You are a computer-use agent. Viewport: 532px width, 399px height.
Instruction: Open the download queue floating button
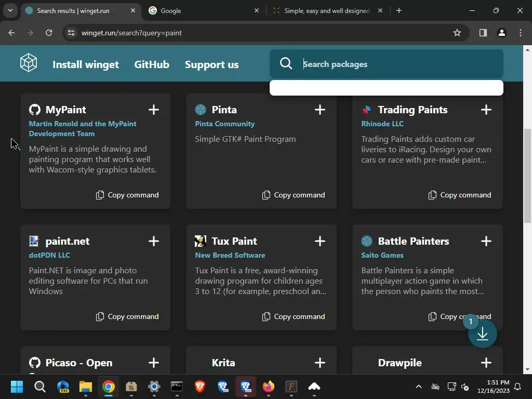(x=483, y=334)
